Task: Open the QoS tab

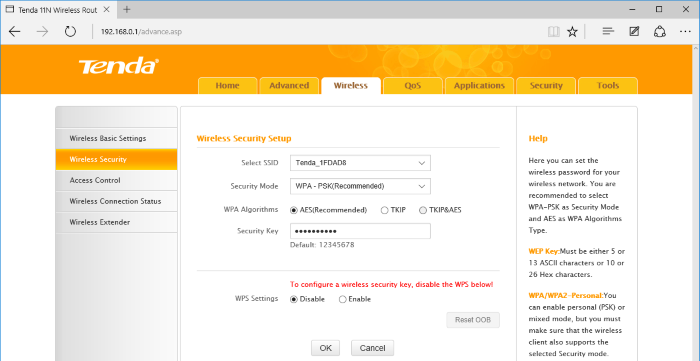Action: pos(413,86)
